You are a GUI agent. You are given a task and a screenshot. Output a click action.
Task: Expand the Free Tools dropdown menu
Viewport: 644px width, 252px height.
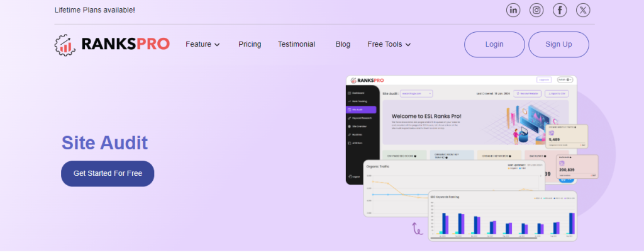389,45
